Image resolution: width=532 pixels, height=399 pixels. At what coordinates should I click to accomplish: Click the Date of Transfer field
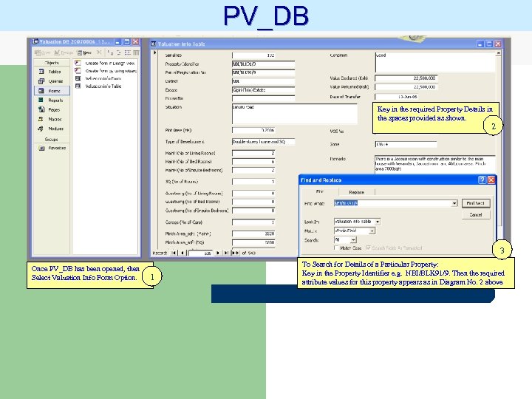pos(396,97)
